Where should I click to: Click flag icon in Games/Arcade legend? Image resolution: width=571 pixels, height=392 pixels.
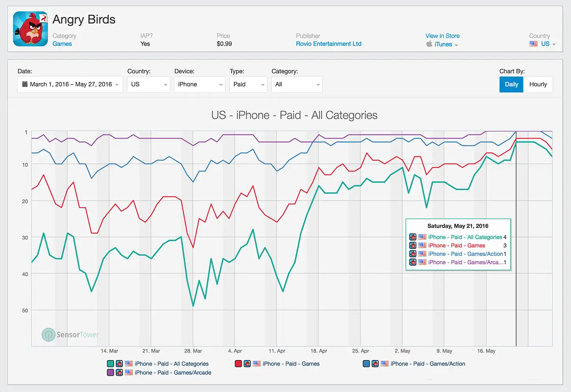pyautogui.click(x=129, y=372)
